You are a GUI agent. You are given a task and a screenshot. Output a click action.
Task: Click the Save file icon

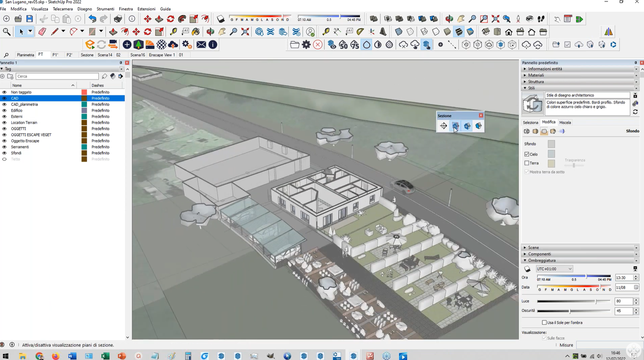[30, 19]
